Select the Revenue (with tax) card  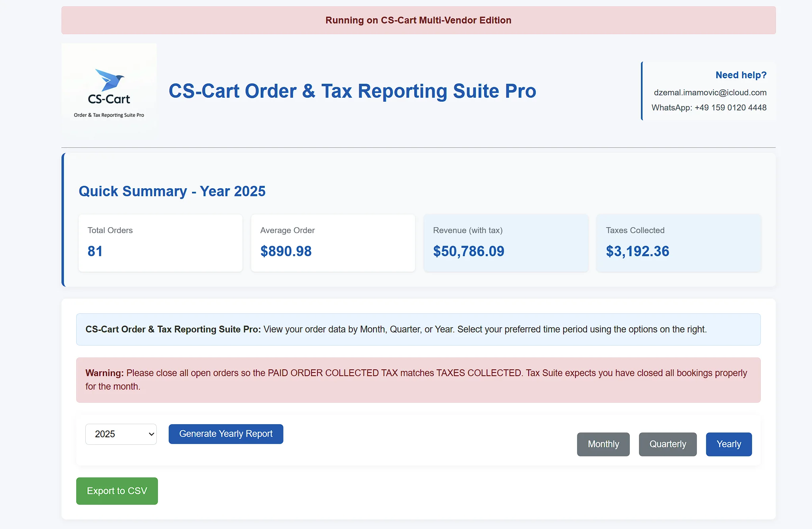(506, 243)
